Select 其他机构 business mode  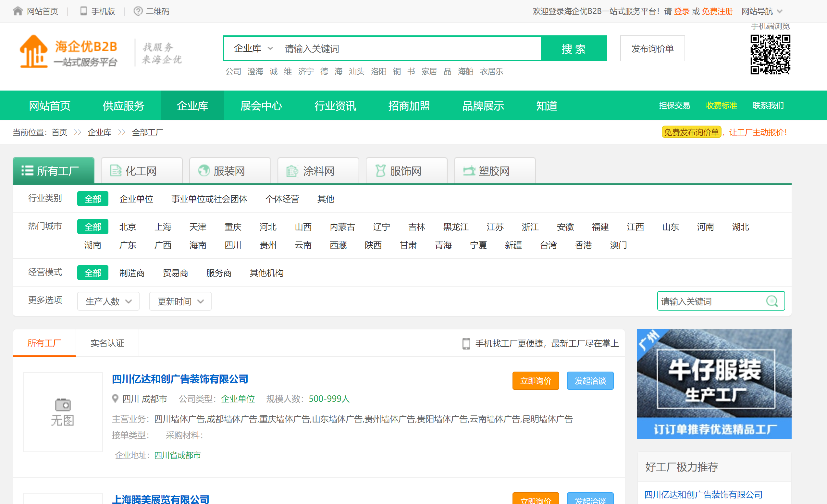(266, 273)
